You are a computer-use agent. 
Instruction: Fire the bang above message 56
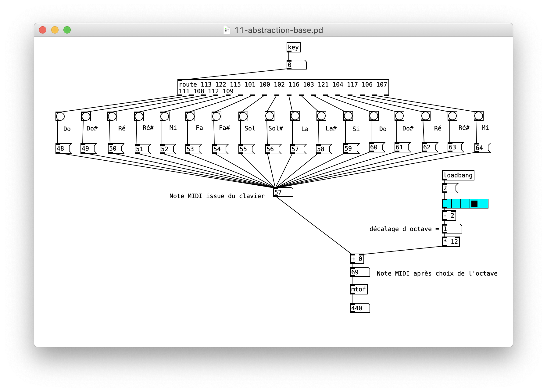270,116
